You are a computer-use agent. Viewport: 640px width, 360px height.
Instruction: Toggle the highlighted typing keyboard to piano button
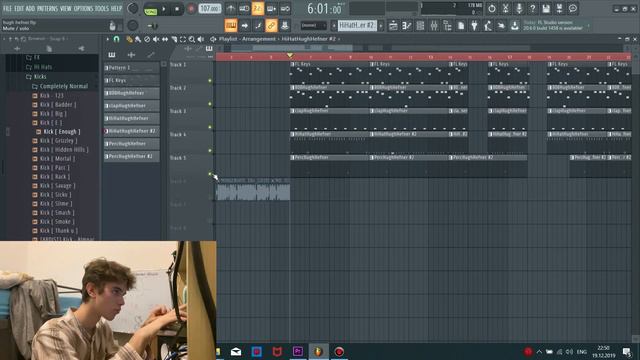(231, 26)
